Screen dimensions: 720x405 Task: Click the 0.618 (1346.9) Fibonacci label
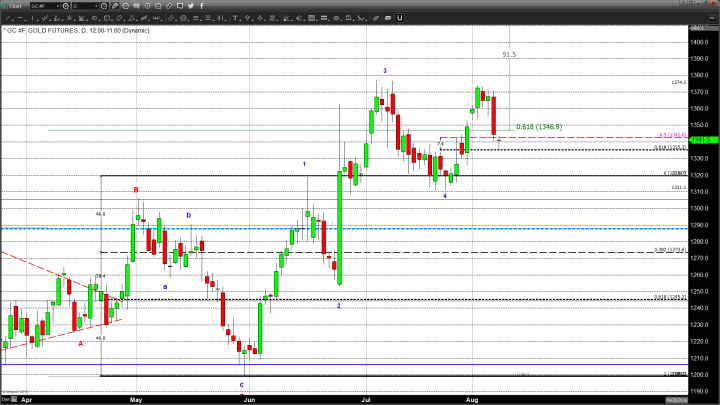539,127
